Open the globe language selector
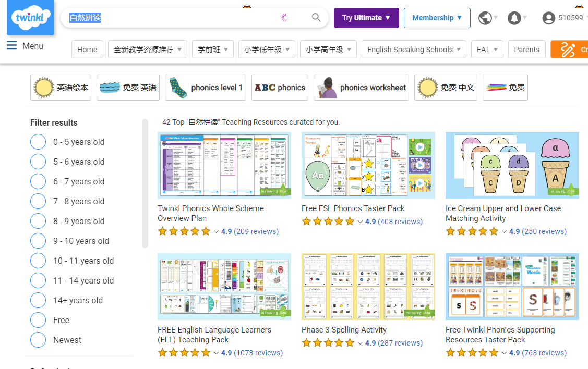This screenshot has width=588, height=369. pyautogui.click(x=485, y=18)
